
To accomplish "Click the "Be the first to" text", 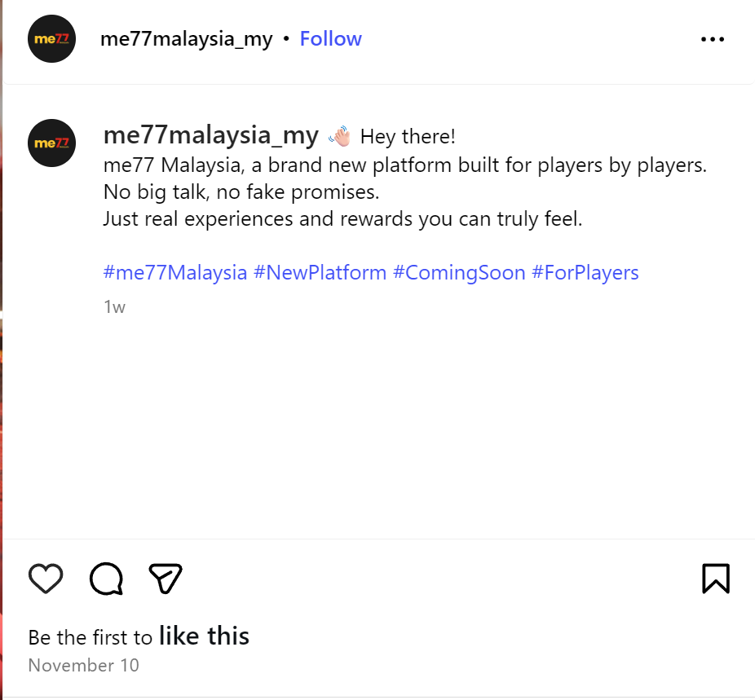I will point(90,637).
